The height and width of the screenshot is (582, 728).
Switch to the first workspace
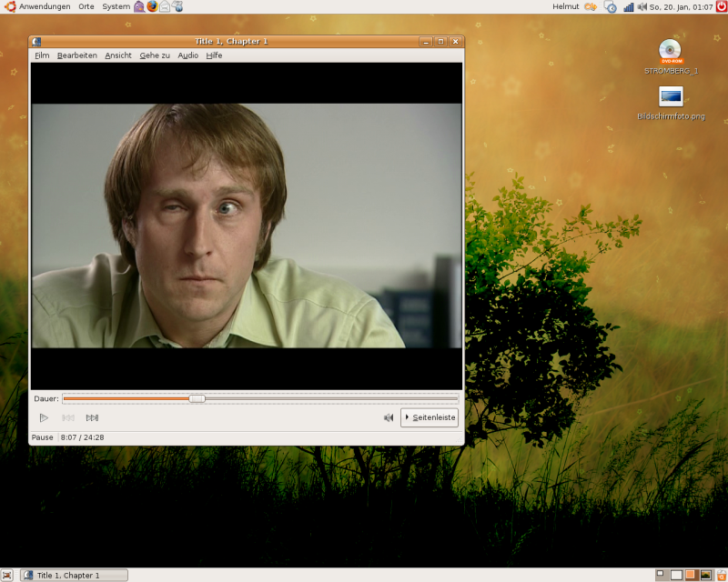coord(662,575)
